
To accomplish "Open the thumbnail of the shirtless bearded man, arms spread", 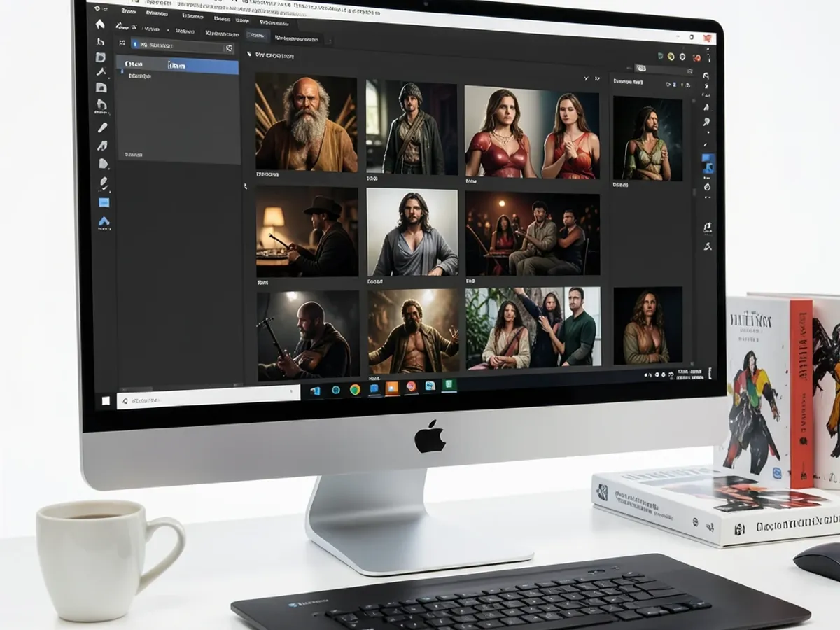I will (414, 330).
